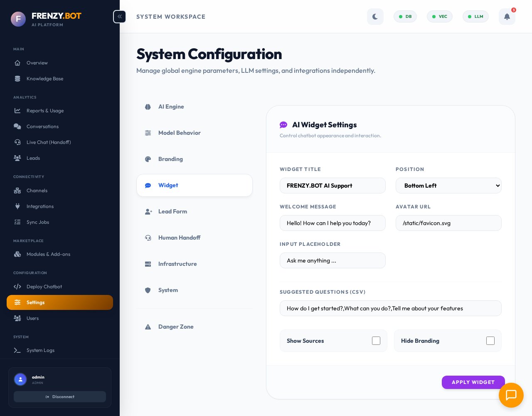
Task: Go to the Danger Zone section
Action: click(x=176, y=327)
